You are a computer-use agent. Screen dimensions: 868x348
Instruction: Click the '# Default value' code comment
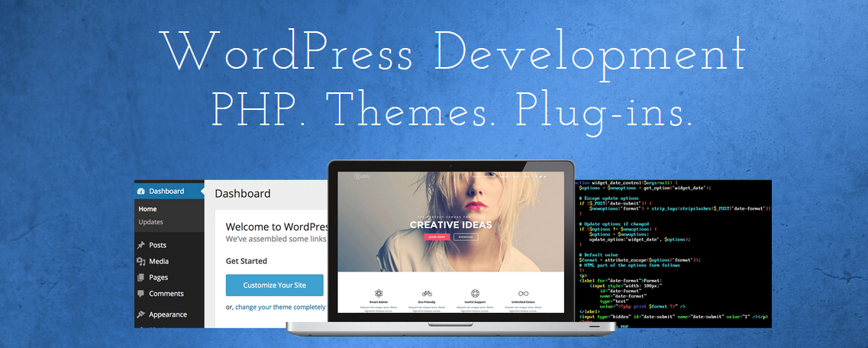click(597, 254)
